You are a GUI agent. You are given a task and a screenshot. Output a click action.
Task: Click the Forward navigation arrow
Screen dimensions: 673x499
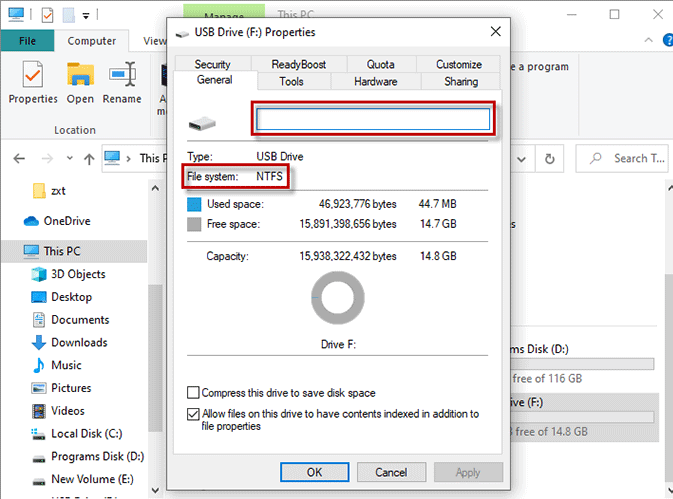47,159
